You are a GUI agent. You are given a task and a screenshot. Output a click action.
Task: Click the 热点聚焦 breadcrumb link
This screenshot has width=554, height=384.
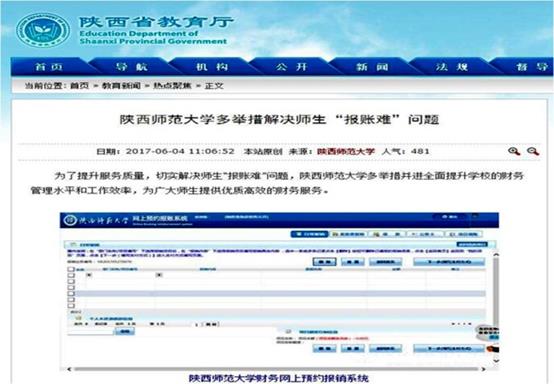(x=172, y=85)
